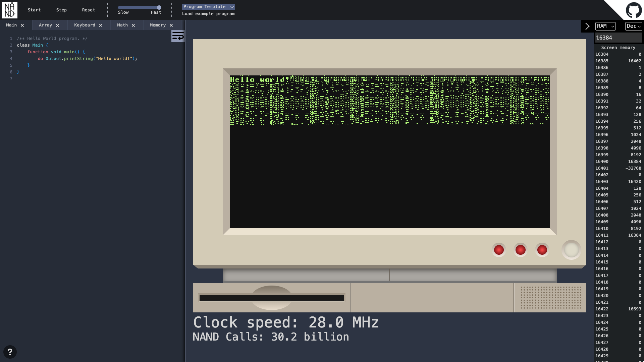Click the Step button
The width and height of the screenshot is (644, 362).
61,10
